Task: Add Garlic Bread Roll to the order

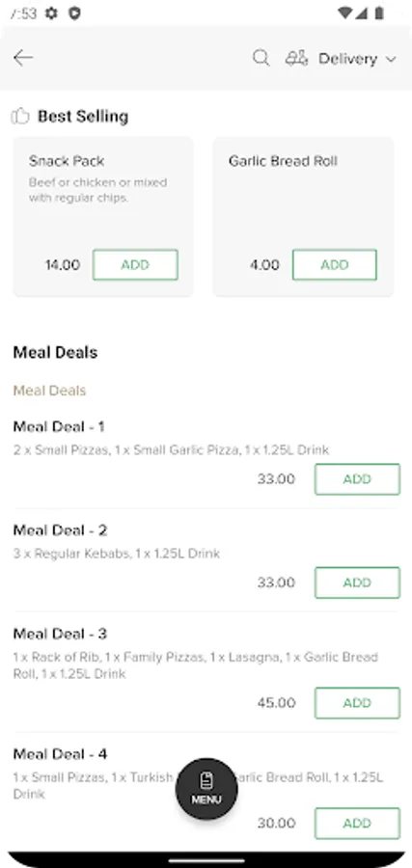Action: 335,264
